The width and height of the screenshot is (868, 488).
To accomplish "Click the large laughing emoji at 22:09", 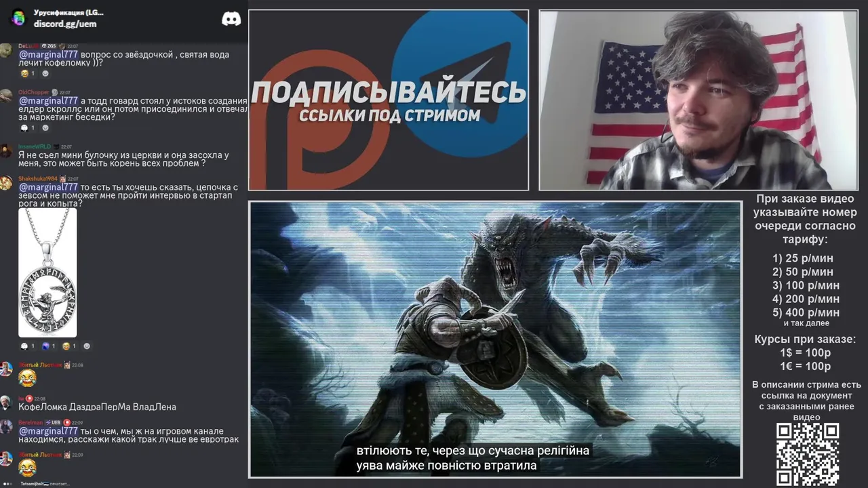I will (x=27, y=468).
